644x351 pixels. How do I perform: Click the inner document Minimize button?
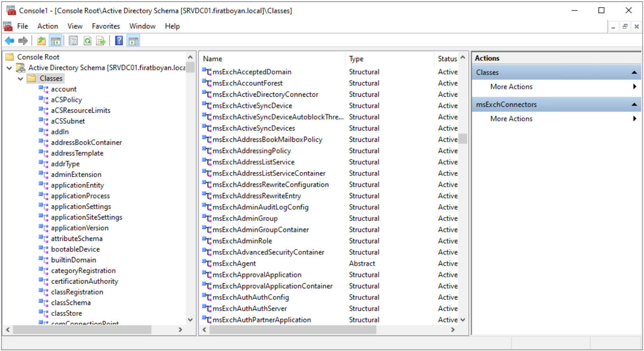[614, 27]
